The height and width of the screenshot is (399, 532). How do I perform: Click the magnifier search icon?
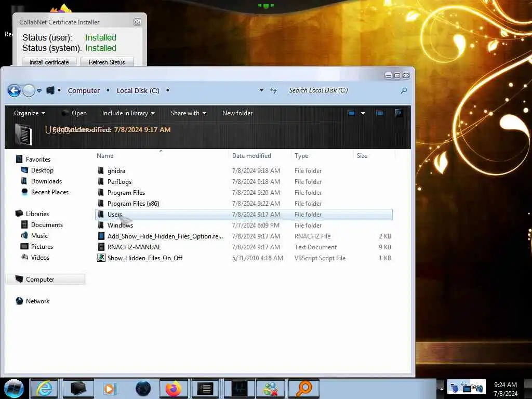(x=404, y=90)
